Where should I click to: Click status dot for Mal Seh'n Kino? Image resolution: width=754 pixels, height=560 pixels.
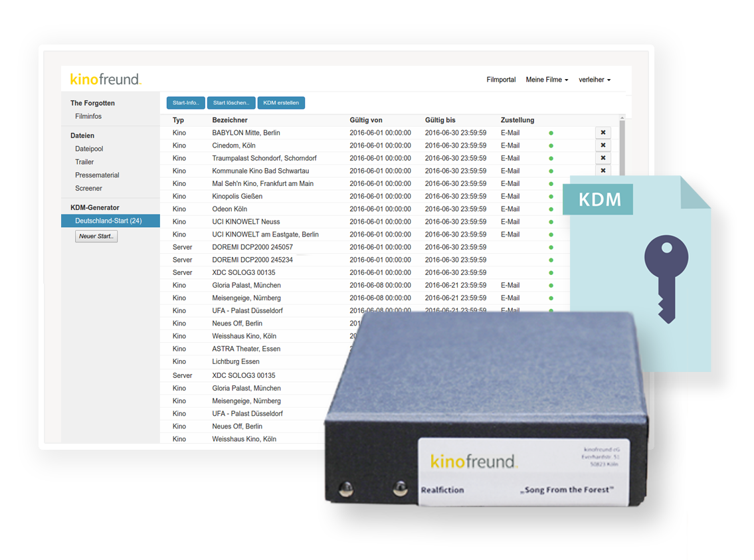click(551, 184)
